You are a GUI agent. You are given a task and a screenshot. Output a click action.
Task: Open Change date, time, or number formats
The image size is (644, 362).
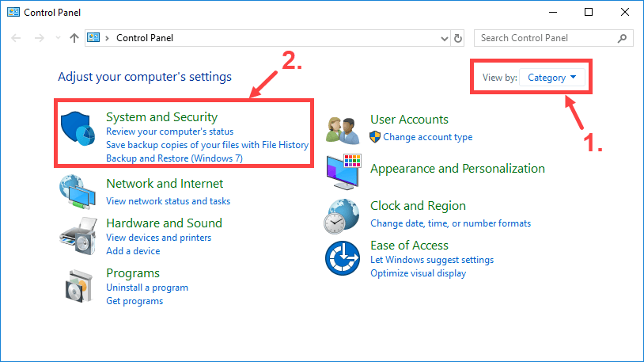coord(450,223)
